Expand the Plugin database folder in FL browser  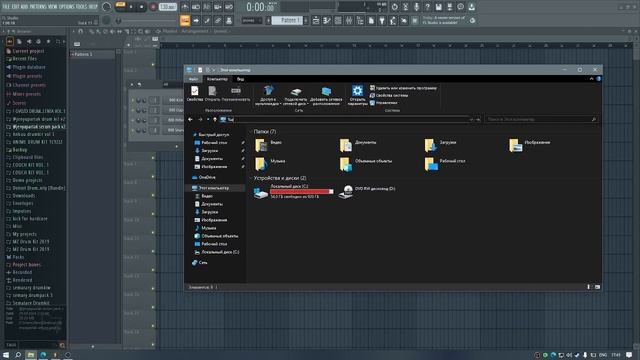point(29,67)
